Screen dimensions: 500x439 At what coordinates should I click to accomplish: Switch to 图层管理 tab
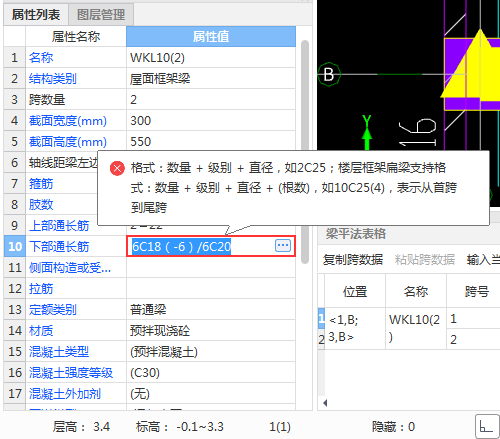[x=101, y=15]
